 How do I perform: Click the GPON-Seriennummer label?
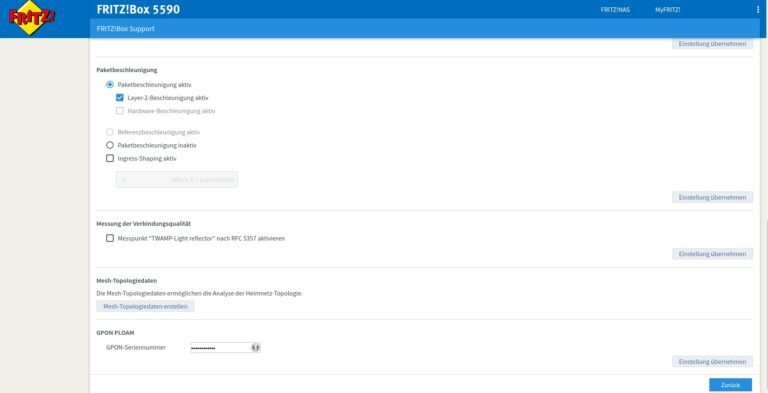pos(136,347)
